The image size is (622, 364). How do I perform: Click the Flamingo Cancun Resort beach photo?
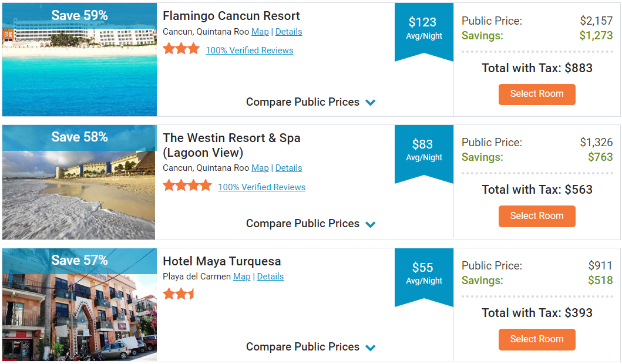click(x=79, y=59)
